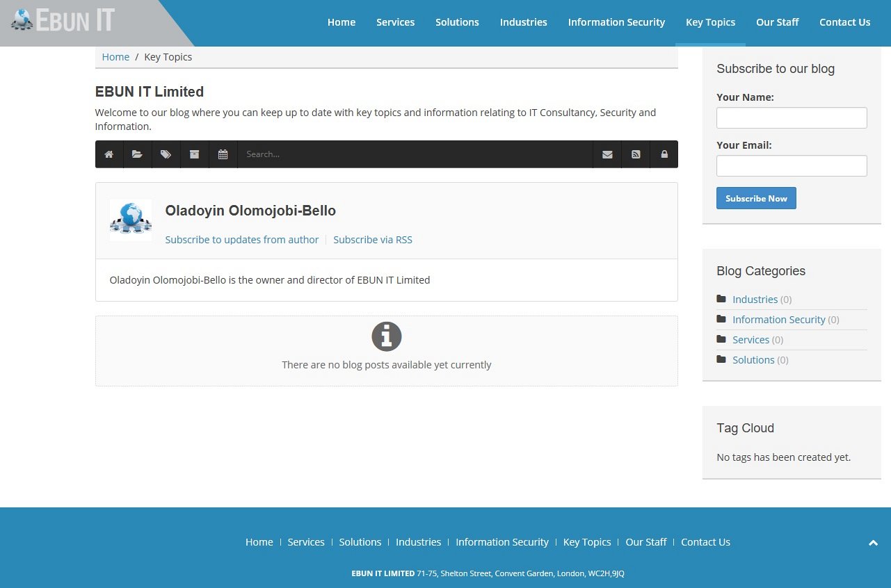Open Information Security in top navigation
This screenshot has height=588, width=891.
[x=616, y=22]
